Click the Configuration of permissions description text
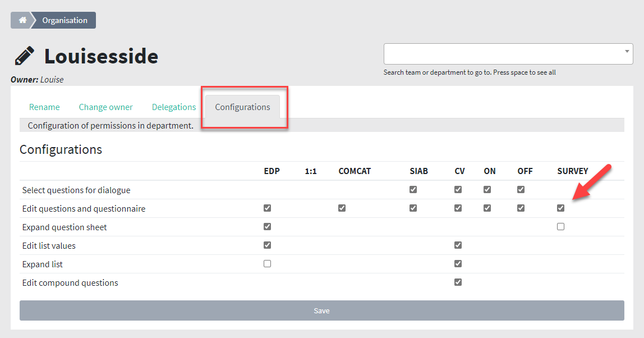Image resolution: width=644 pixels, height=338 pixels. [x=111, y=125]
